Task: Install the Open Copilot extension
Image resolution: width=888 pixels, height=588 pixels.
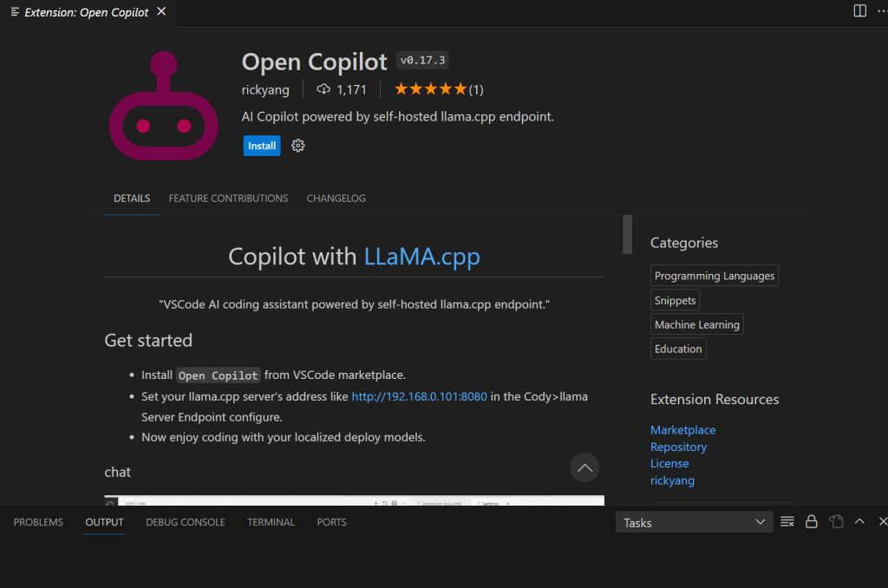Action: click(x=262, y=146)
